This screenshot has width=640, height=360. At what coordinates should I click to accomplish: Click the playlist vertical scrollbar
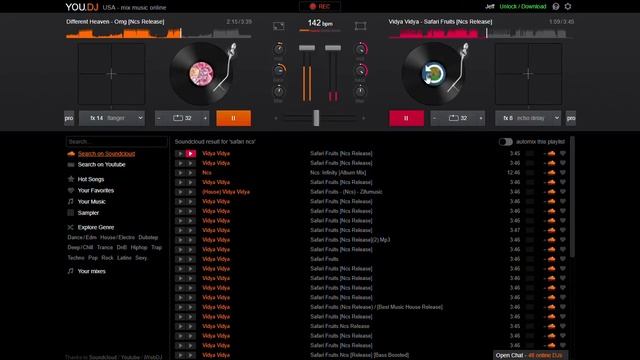pyautogui.click(x=572, y=197)
